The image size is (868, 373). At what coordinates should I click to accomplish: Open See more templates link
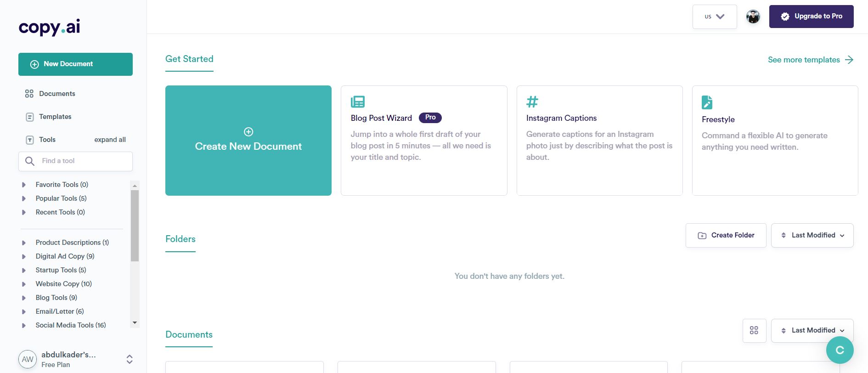pyautogui.click(x=811, y=60)
